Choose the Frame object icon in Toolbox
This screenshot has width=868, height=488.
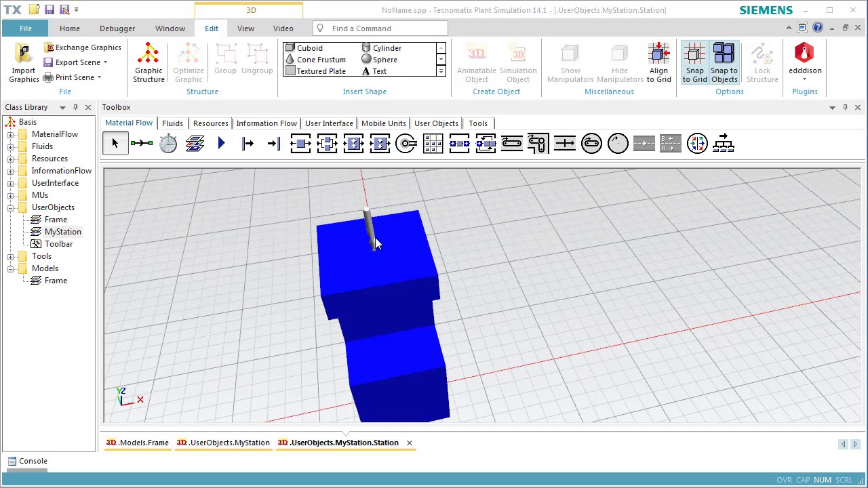[x=195, y=143]
